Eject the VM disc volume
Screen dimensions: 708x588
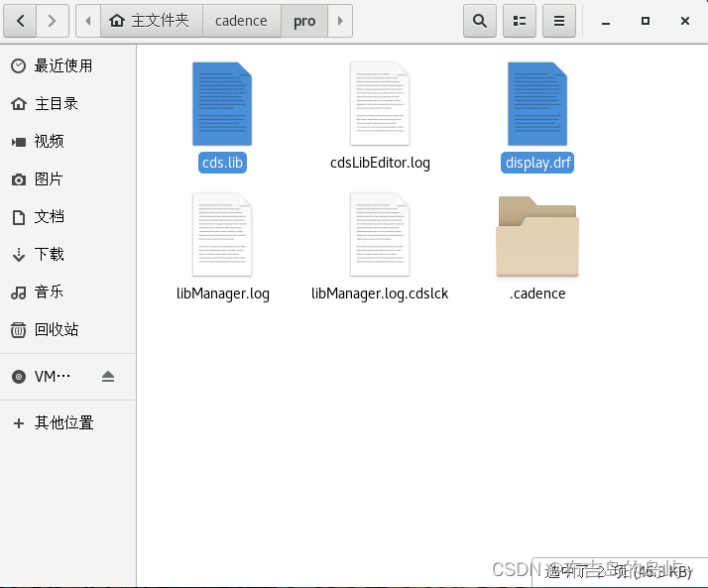108,377
